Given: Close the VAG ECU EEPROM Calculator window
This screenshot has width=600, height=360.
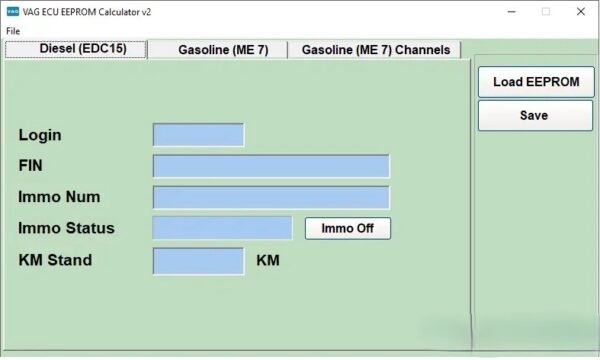Looking at the screenshot, I should point(580,12).
